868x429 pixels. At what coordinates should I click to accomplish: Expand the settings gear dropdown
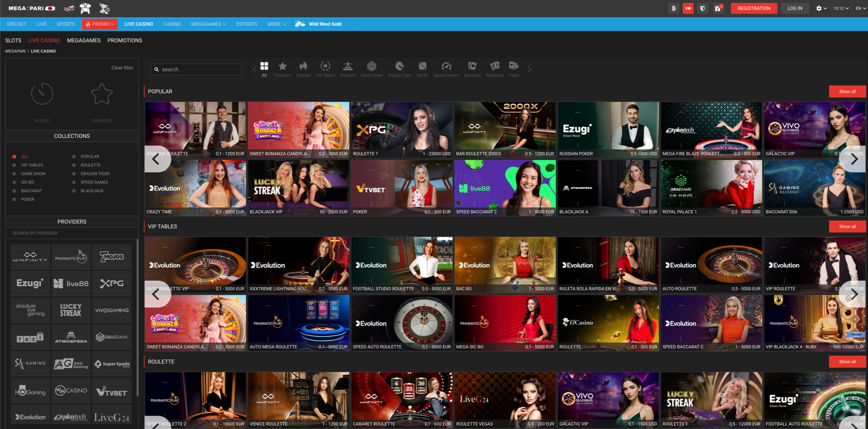click(821, 8)
